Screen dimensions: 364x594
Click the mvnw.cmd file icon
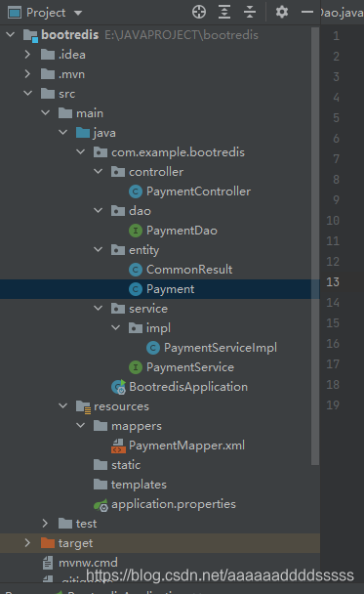48,563
